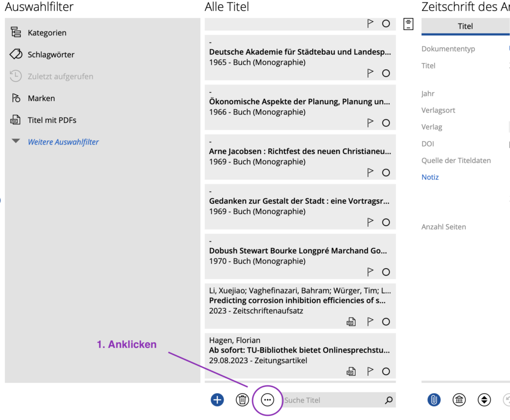
Task: Click the Anzahl Seiten field label
Action: click(x=444, y=227)
